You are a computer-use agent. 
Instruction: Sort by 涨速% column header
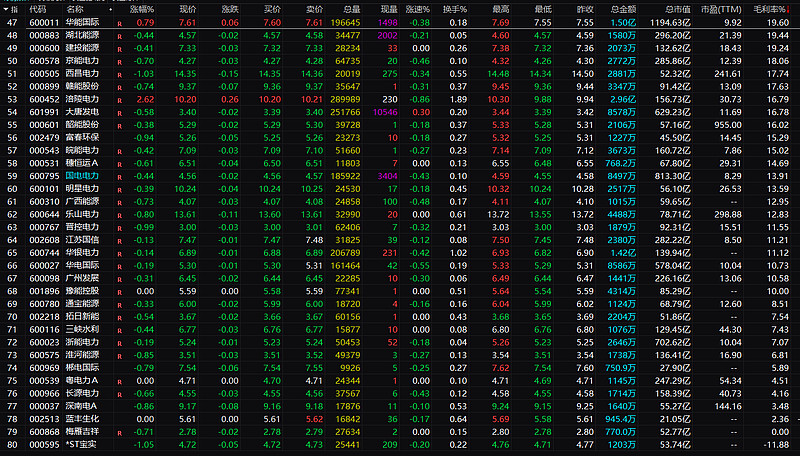coord(417,9)
